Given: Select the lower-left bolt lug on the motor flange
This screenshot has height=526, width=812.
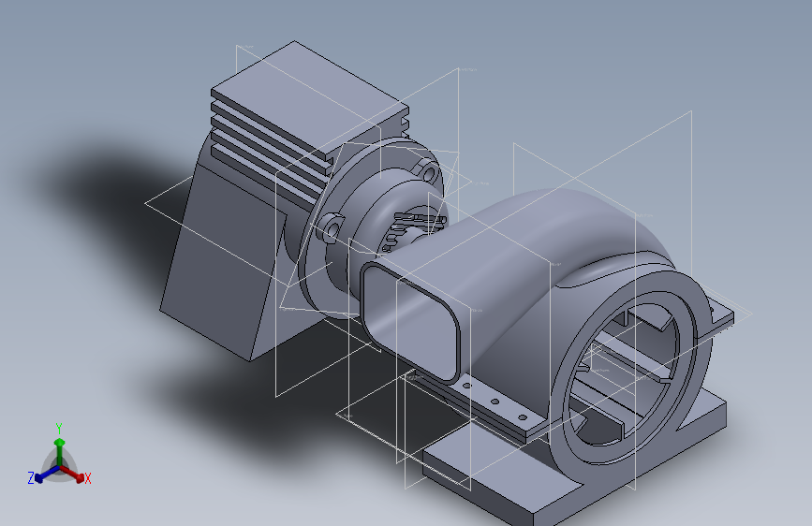Looking at the screenshot, I should (331, 227).
